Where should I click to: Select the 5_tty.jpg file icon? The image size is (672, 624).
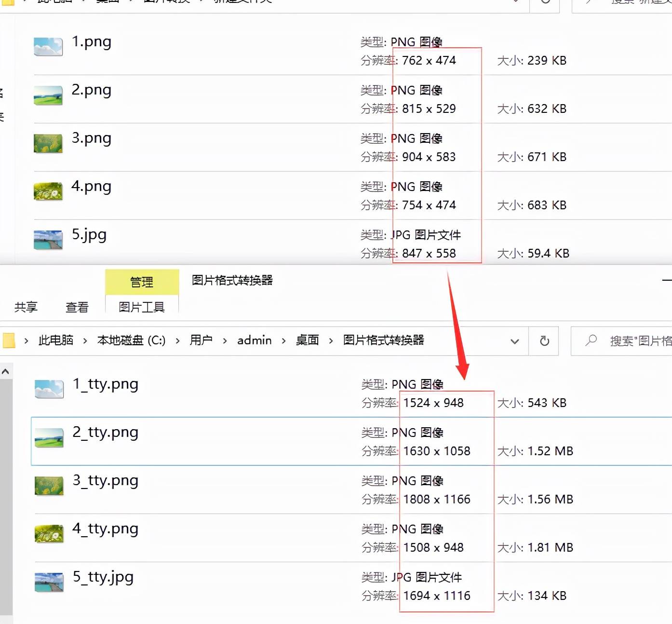point(49,582)
